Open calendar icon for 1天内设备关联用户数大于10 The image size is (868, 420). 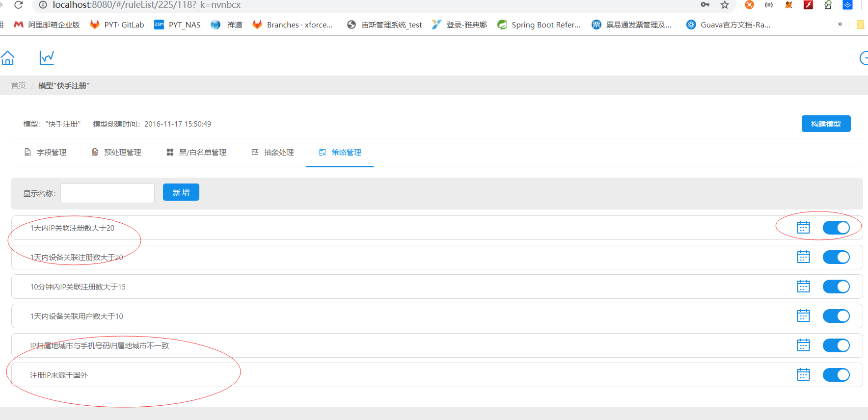tap(803, 316)
